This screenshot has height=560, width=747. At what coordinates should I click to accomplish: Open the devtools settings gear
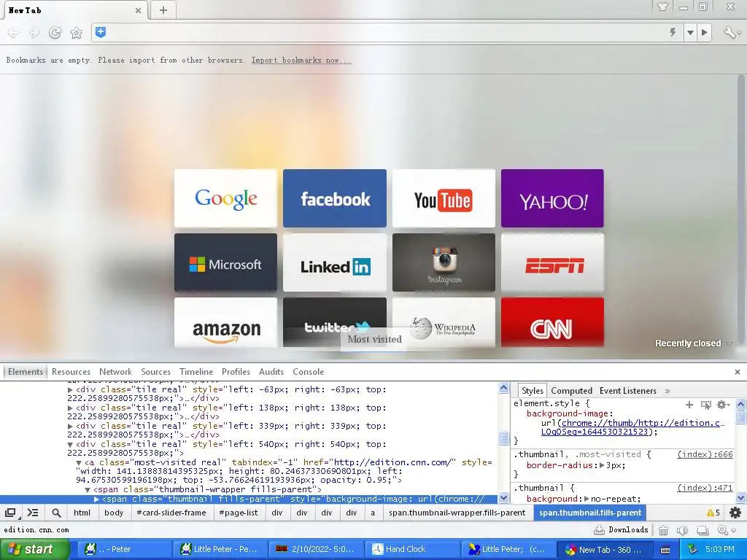[735, 513]
